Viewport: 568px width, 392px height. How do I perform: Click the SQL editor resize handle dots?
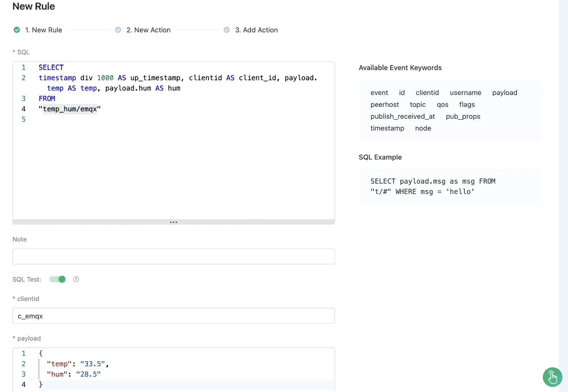[173, 222]
